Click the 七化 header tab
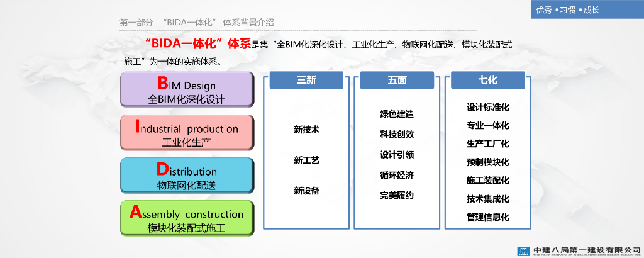 [x=488, y=80]
